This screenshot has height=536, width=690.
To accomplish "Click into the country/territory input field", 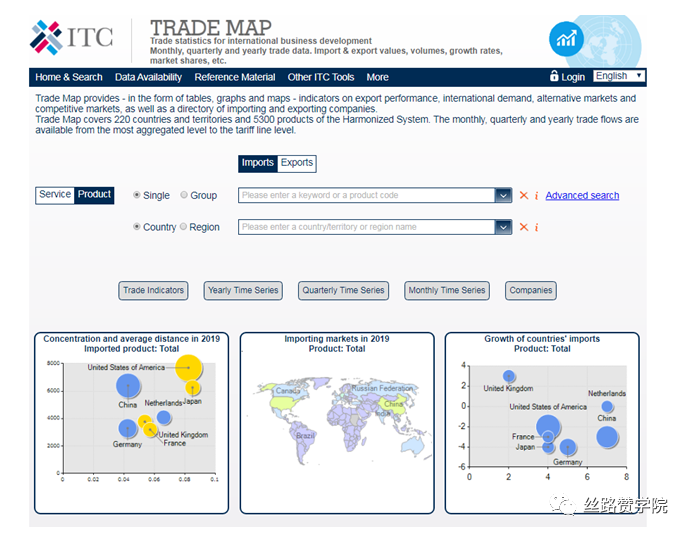I will point(367,227).
